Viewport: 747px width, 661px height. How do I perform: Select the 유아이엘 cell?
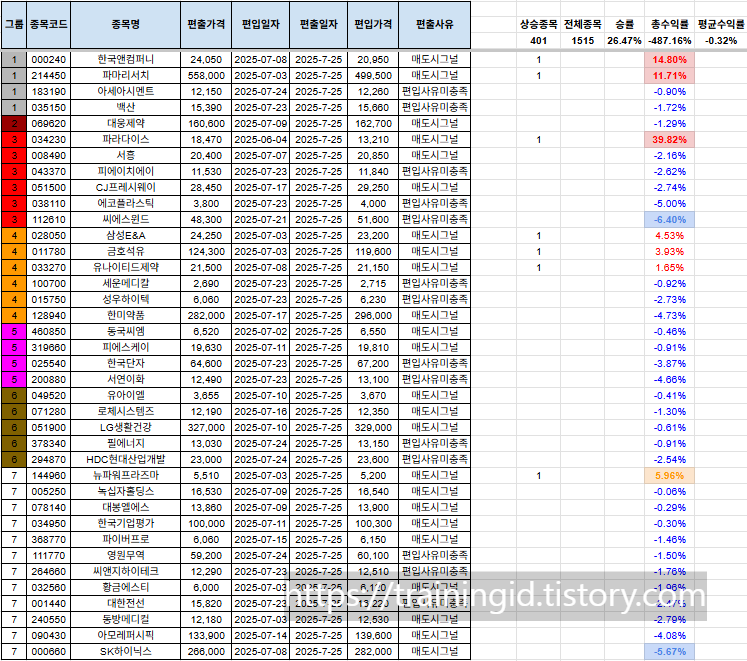point(126,396)
